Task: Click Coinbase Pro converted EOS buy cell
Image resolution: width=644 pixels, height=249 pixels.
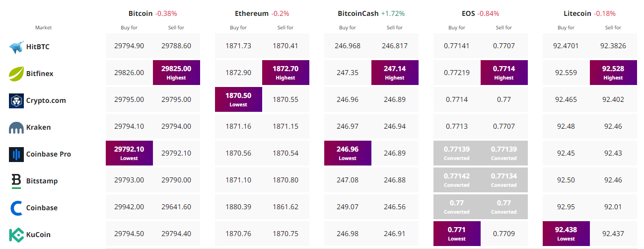Action: click(x=457, y=153)
